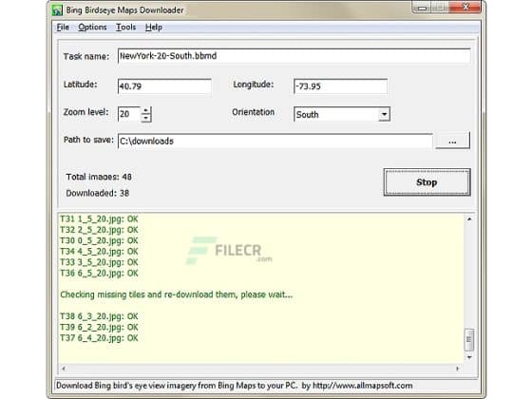This screenshot has width=532, height=399.
Task: Click the window title bar text
Action: [124, 10]
